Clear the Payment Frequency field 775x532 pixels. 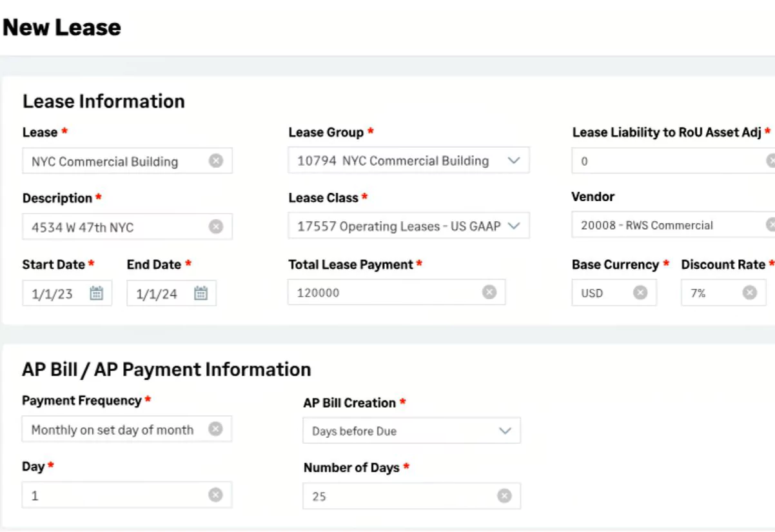pos(215,429)
